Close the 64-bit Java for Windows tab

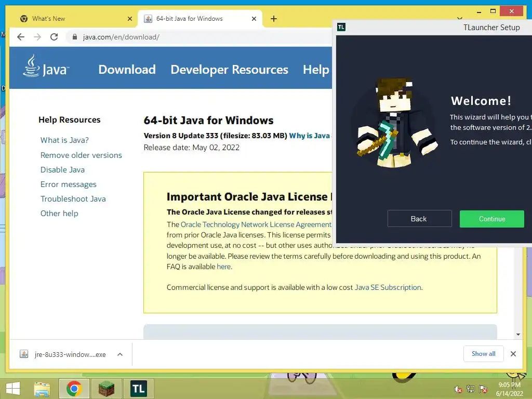point(254,19)
